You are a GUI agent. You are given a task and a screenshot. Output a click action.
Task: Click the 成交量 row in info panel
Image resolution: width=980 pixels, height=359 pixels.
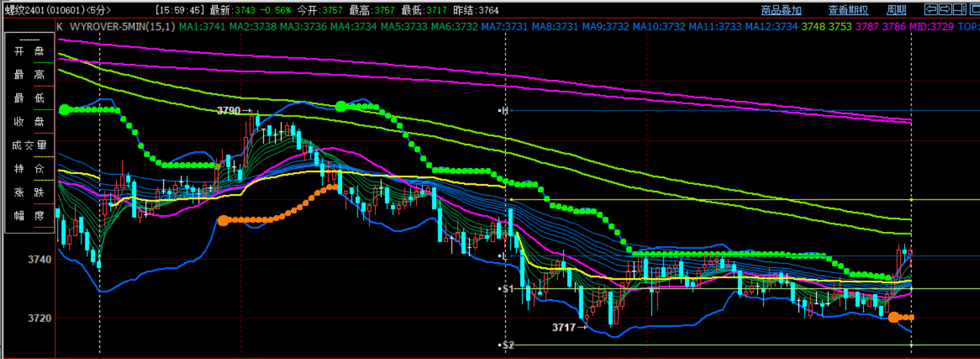point(30,145)
